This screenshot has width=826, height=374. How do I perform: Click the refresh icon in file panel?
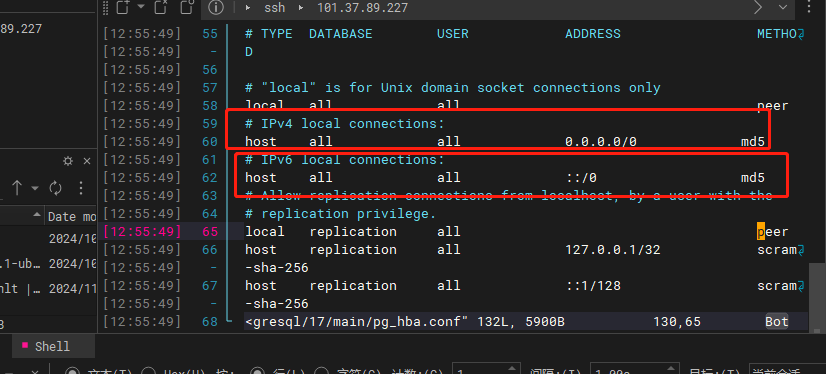coord(55,188)
